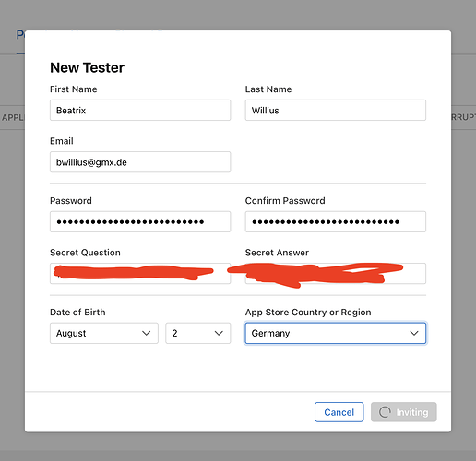Click the App Store Country or Region label
Image resolution: width=476 pixels, height=461 pixels.
(x=308, y=313)
